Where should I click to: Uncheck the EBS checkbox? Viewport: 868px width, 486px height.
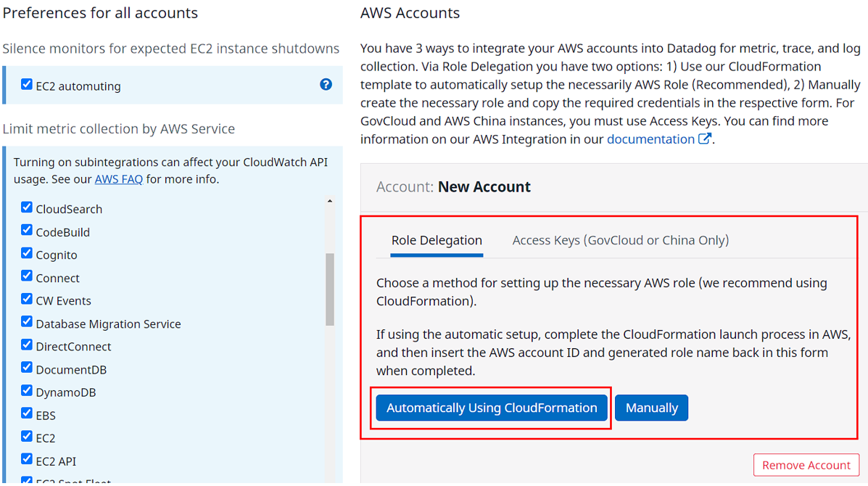coord(27,414)
